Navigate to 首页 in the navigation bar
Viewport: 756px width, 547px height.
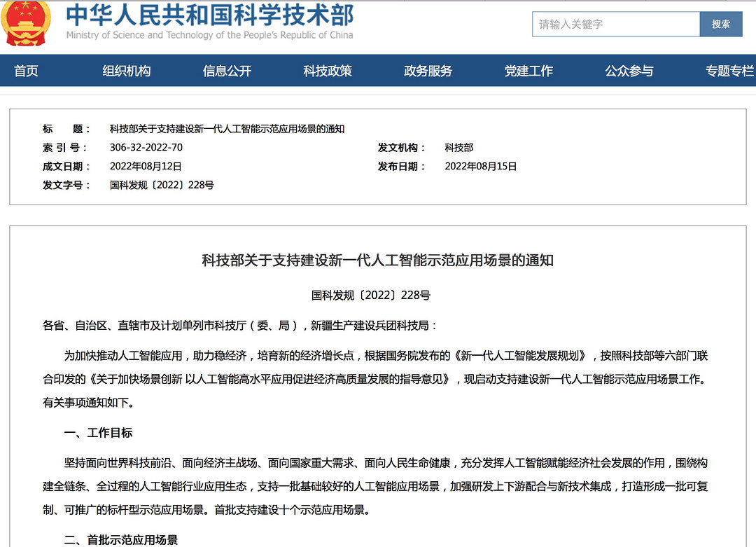tap(26, 71)
